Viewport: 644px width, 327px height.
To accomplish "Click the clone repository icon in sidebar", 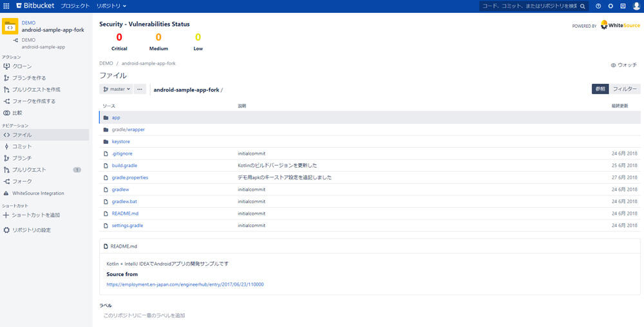I will click(x=6, y=66).
